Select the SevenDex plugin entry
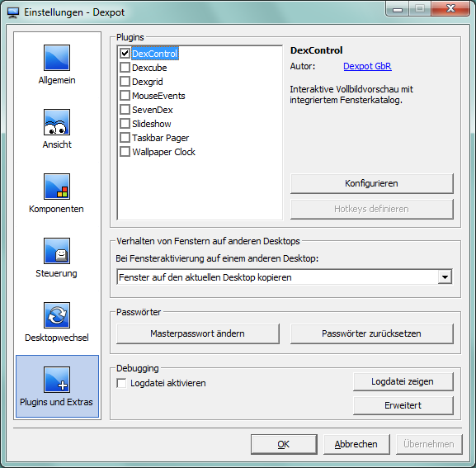This screenshot has height=468, width=476. click(x=153, y=110)
